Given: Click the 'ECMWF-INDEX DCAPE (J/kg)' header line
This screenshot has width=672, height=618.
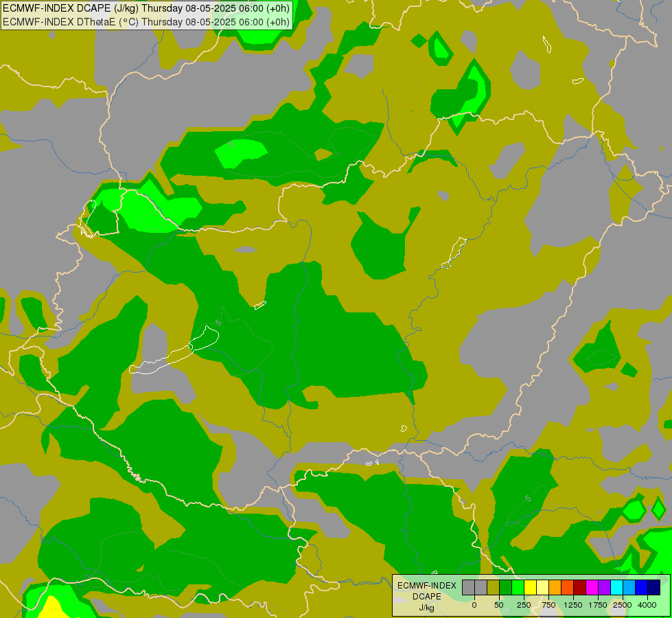Looking at the screenshot, I should pos(146,8).
